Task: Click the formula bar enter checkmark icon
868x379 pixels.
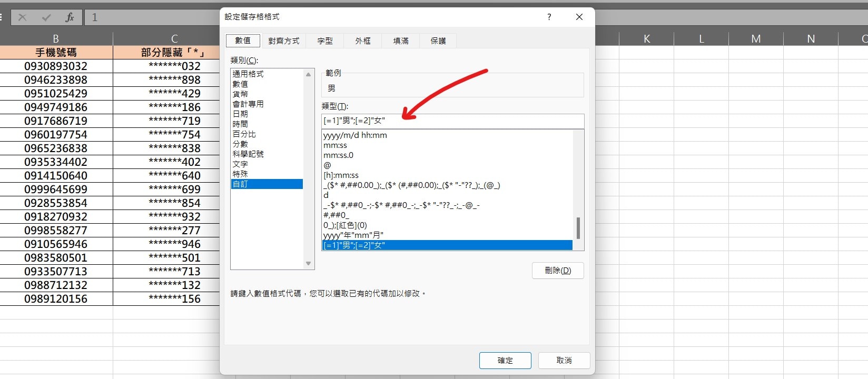Action: click(x=46, y=17)
